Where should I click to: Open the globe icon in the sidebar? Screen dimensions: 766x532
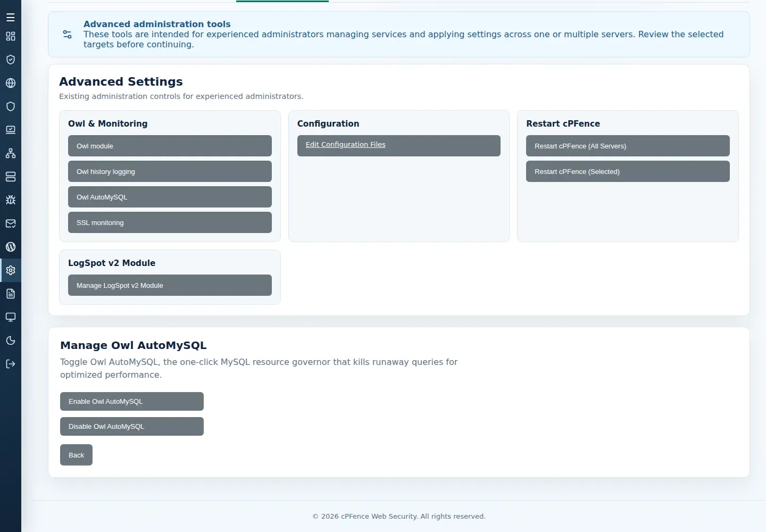tap(11, 83)
